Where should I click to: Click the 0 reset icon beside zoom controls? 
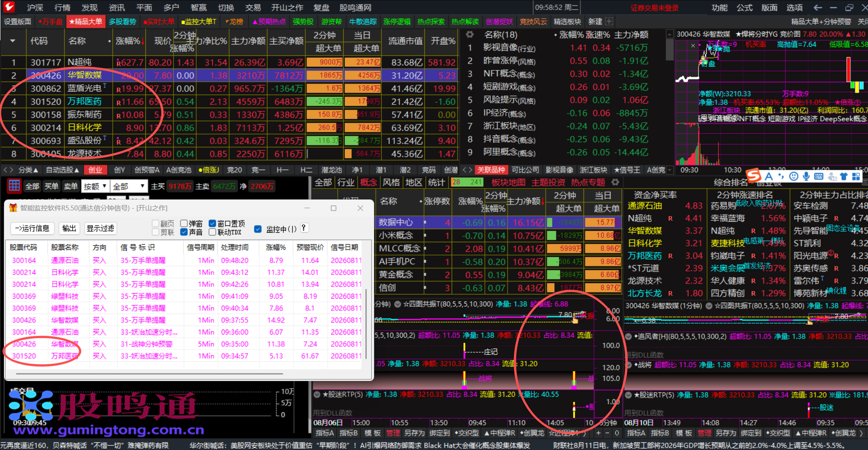pos(617,433)
